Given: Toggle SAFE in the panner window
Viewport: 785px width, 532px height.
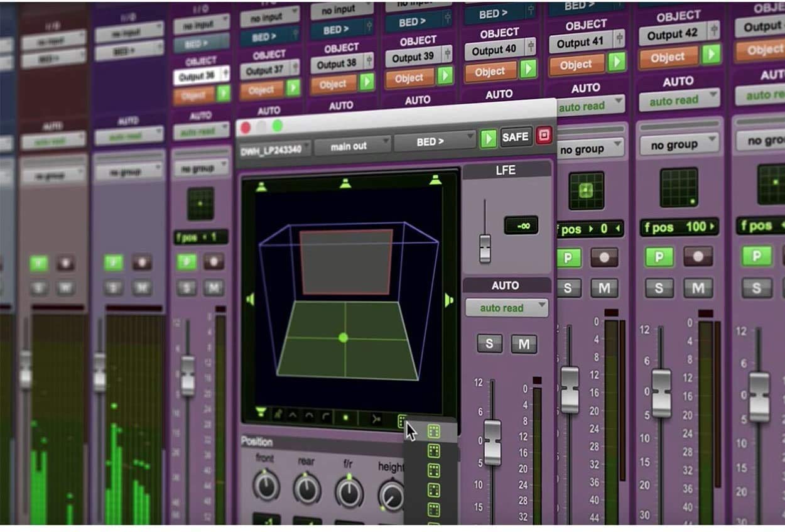Looking at the screenshot, I should pos(516,137).
